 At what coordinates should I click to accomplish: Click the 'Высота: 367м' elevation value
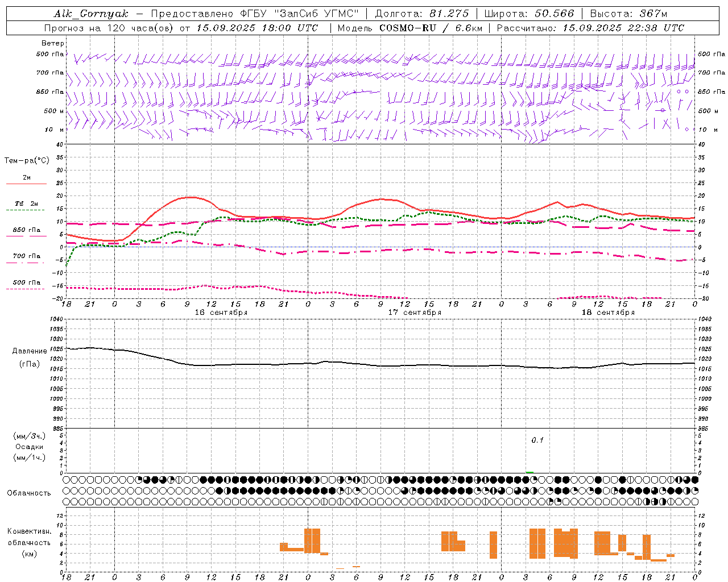point(628,14)
